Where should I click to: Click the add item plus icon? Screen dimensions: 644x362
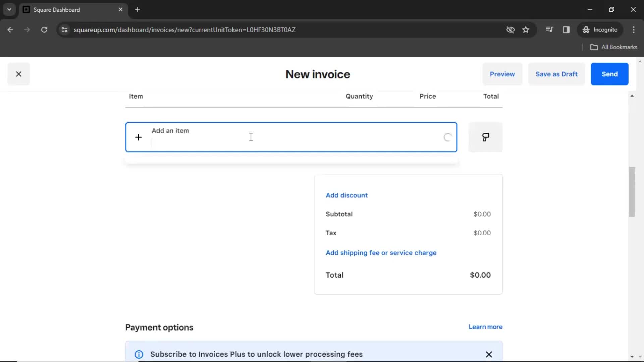pyautogui.click(x=139, y=137)
